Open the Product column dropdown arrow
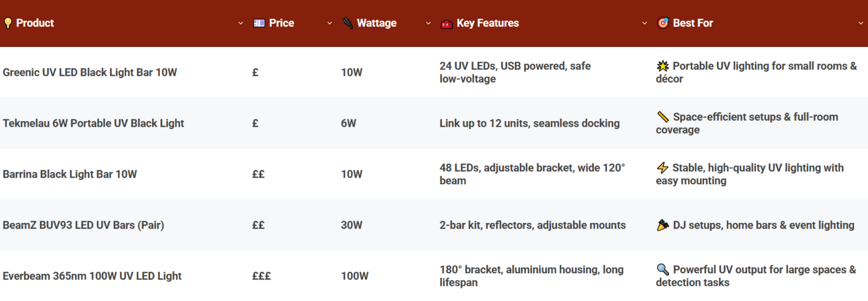This screenshot has width=868, height=301. [x=241, y=24]
